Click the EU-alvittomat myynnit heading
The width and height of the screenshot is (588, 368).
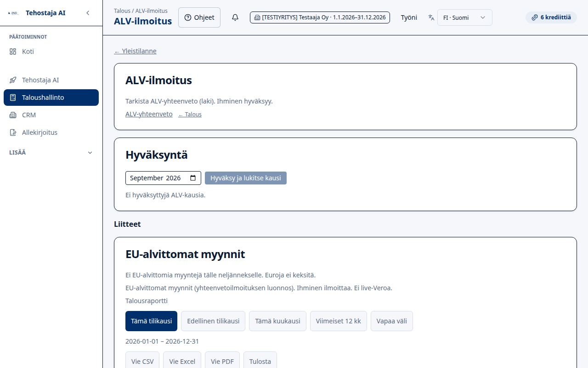[x=185, y=254]
